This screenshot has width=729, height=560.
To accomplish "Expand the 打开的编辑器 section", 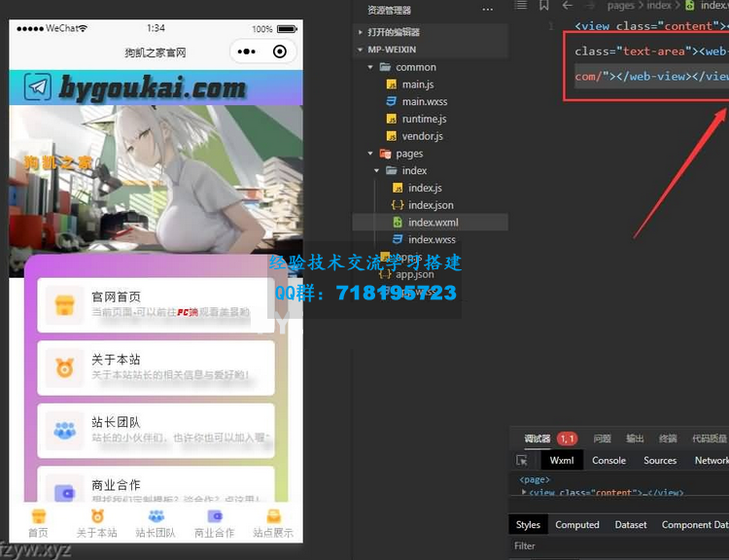I will pyautogui.click(x=430, y=32).
